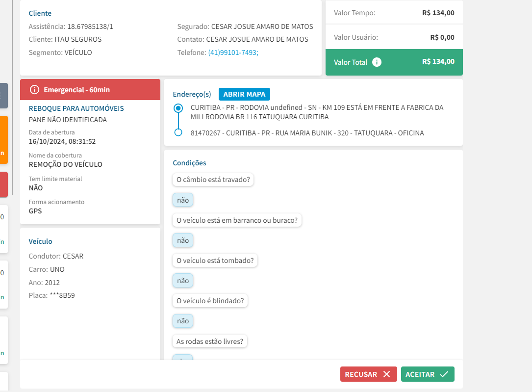Call the phone number (41)99101-7493
532x392 pixels.
coord(233,52)
